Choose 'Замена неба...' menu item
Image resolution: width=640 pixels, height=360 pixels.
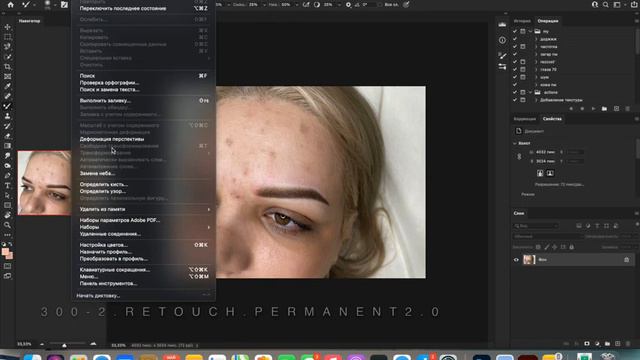[144, 173]
